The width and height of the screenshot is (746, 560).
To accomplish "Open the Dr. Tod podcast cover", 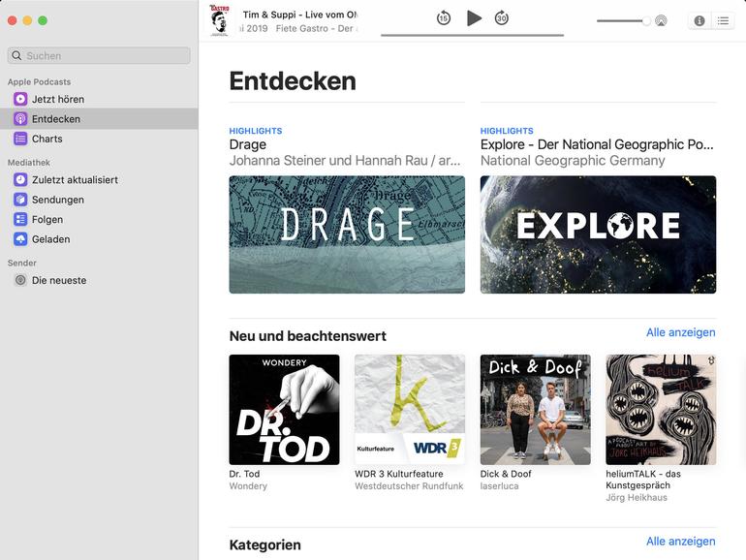I will click(x=284, y=410).
